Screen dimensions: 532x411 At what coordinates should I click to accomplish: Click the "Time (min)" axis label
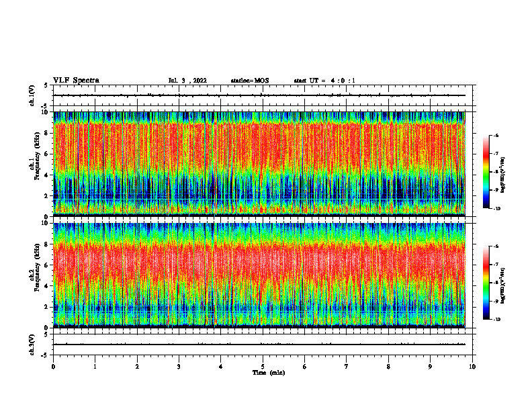(x=269, y=373)
